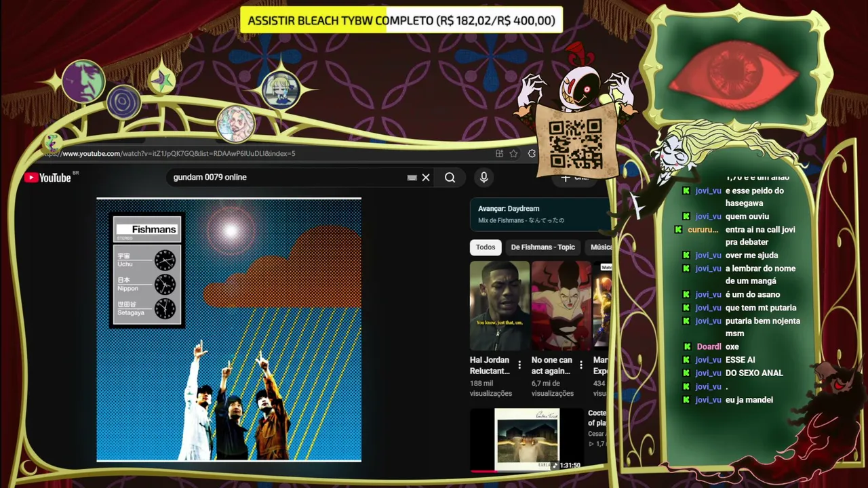Click chat message 'over me ajuda'
868x488 pixels.
click(751, 256)
